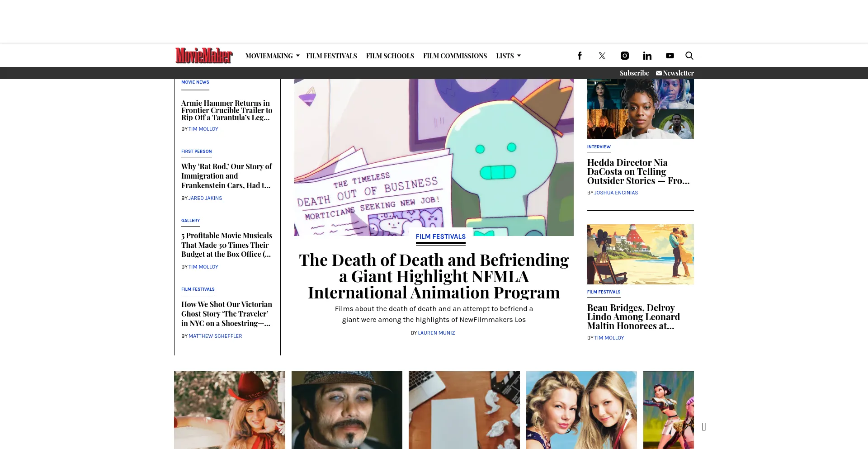Screen dimensions: 868x449
Task: Open MovieMaker's Facebook page icon
Action: 580,56
